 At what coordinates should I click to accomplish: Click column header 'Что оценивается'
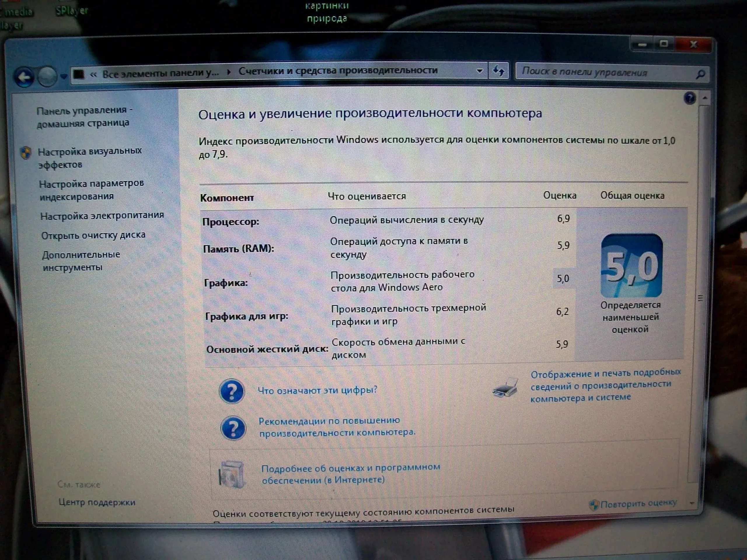coord(367,196)
